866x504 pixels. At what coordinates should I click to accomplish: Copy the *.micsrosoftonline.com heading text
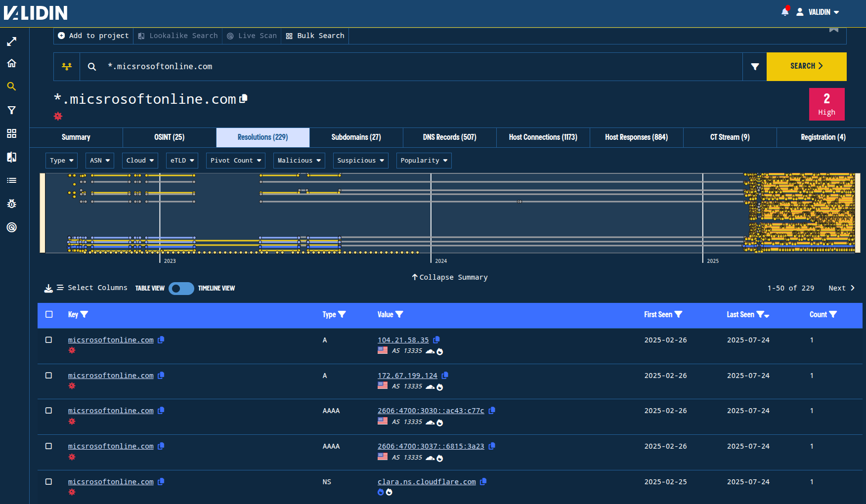pos(243,99)
